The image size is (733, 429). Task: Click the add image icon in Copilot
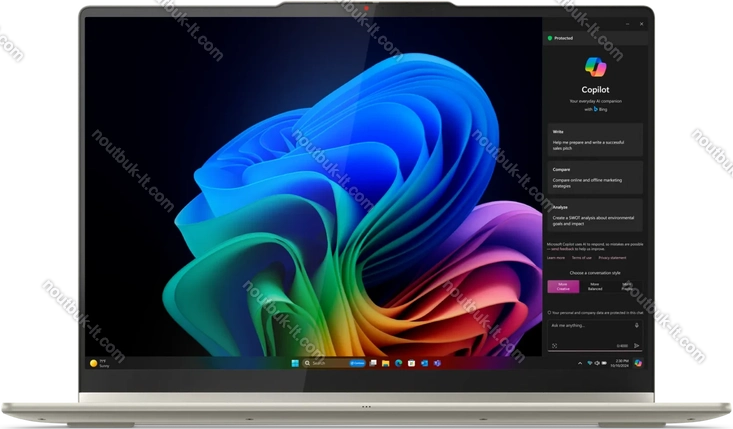[554, 346]
